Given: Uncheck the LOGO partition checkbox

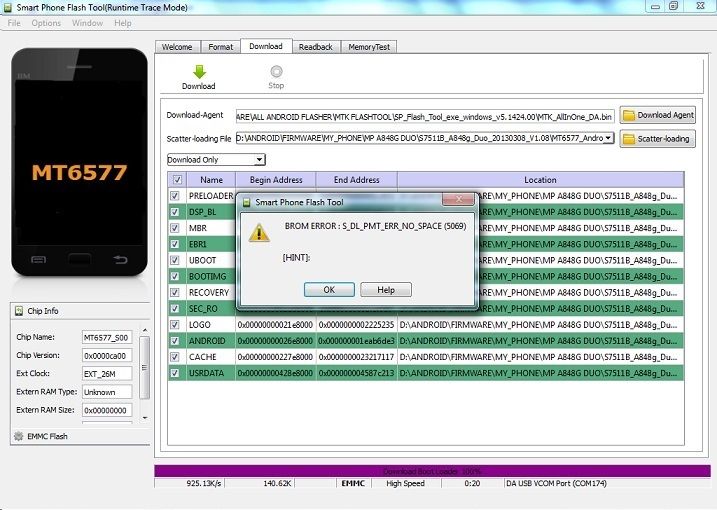Looking at the screenshot, I should 175,325.
